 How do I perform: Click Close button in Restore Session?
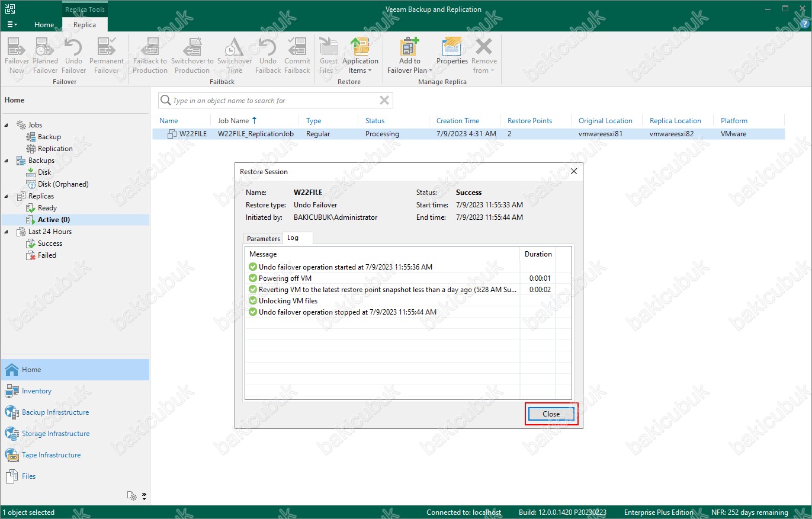[551, 414]
